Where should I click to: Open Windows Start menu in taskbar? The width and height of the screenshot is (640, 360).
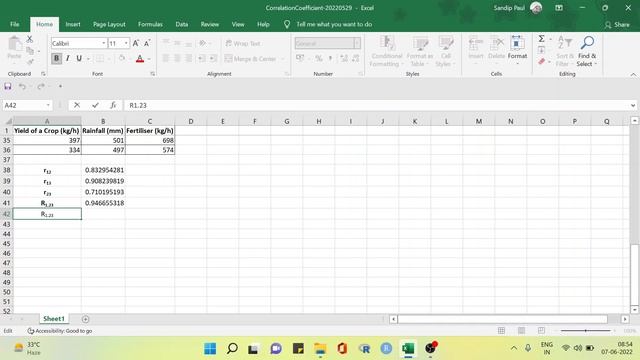coord(210,348)
